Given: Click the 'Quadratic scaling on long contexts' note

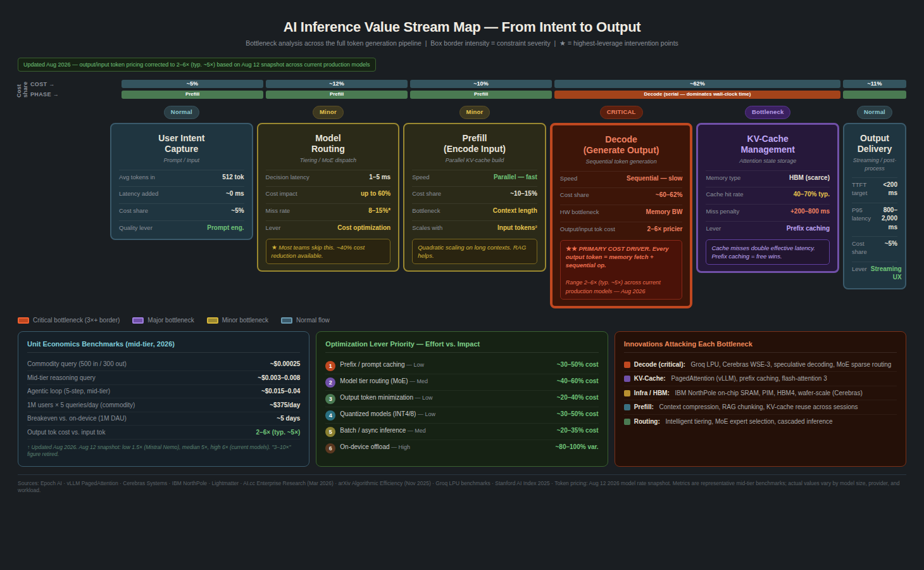Looking at the screenshot, I should click(475, 251).
